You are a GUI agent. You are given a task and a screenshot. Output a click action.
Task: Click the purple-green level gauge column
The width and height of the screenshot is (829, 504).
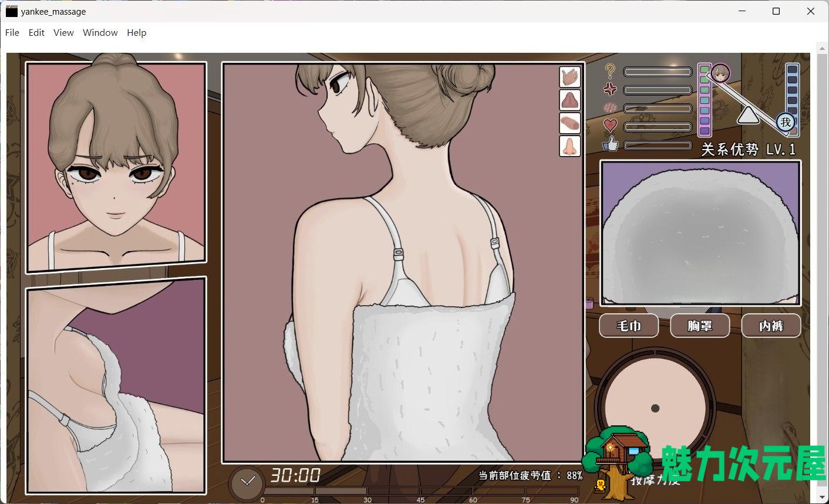coord(705,100)
